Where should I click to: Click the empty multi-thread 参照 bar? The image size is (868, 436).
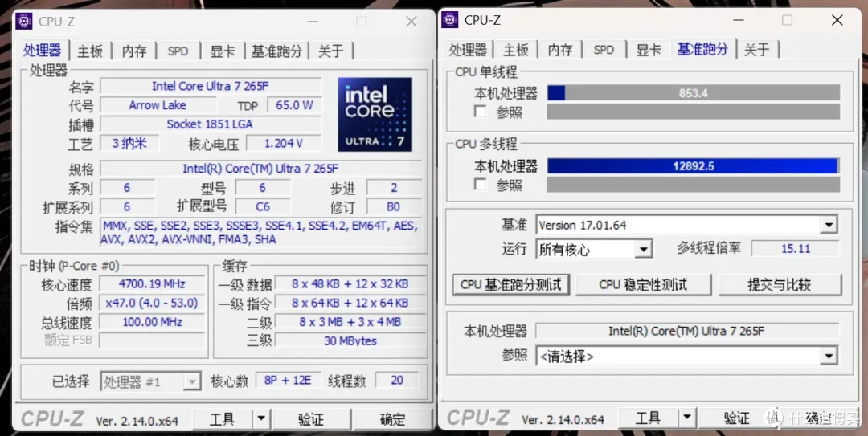tap(694, 184)
